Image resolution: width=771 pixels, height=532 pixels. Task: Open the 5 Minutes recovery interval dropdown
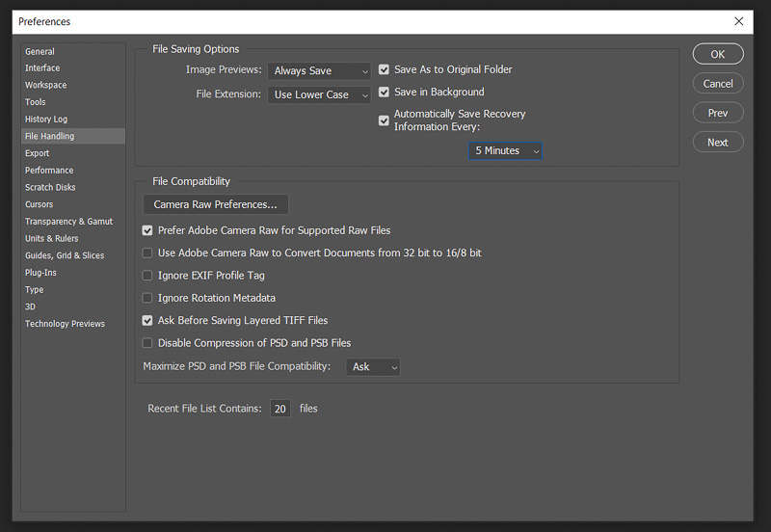pyautogui.click(x=506, y=151)
